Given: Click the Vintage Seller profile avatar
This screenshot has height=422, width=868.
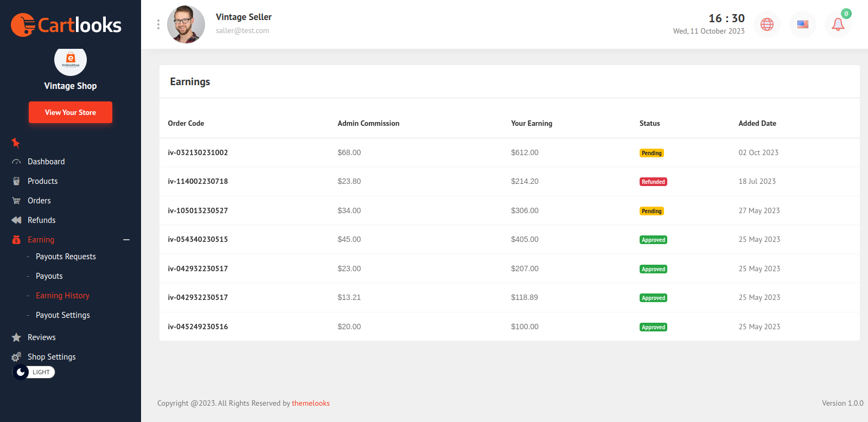Looking at the screenshot, I should 186,24.
